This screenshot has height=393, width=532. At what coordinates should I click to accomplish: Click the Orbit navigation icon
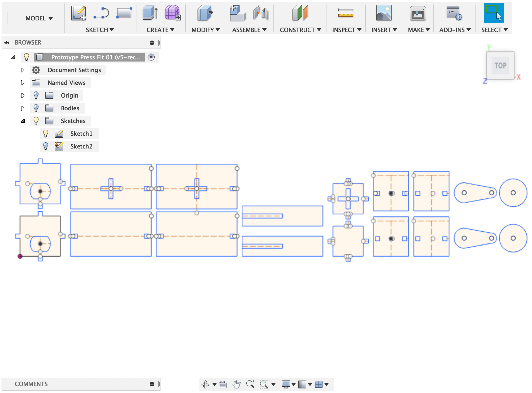coord(206,384)
